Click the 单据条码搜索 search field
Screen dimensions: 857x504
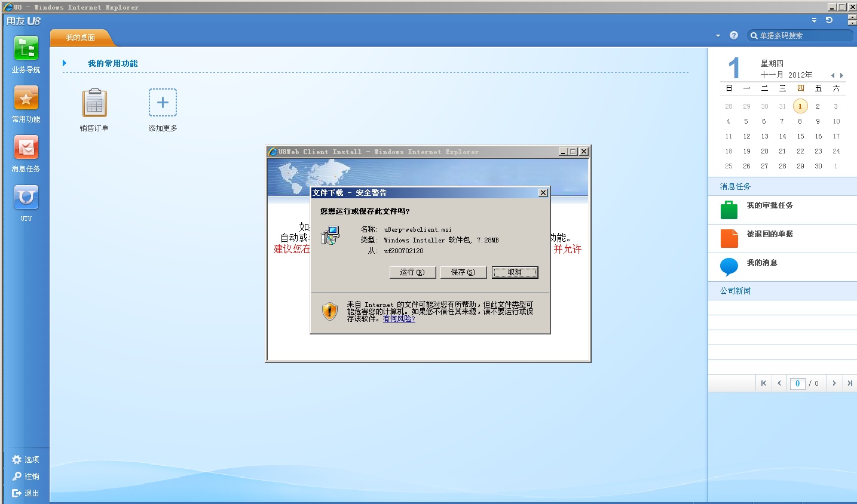point(801,36)
